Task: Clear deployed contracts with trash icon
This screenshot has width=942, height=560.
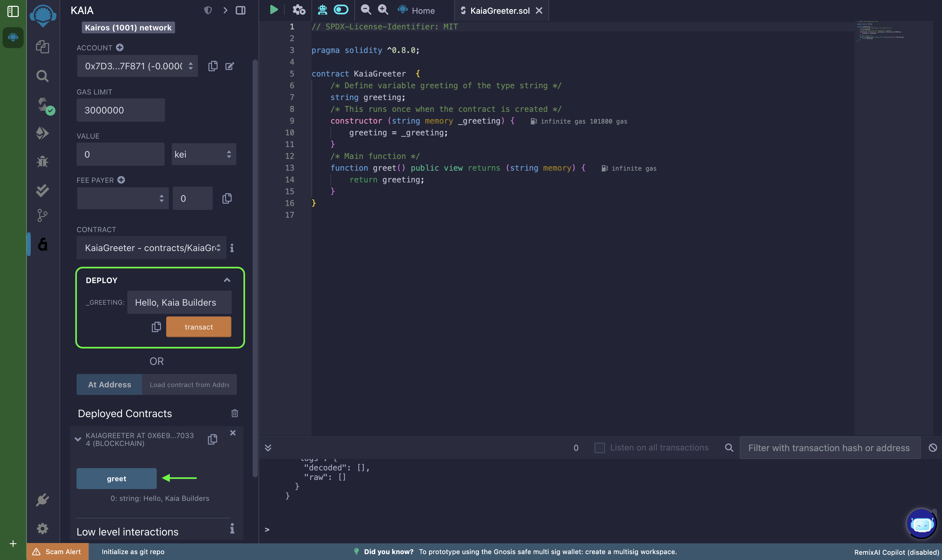Action: pos(235,413)
